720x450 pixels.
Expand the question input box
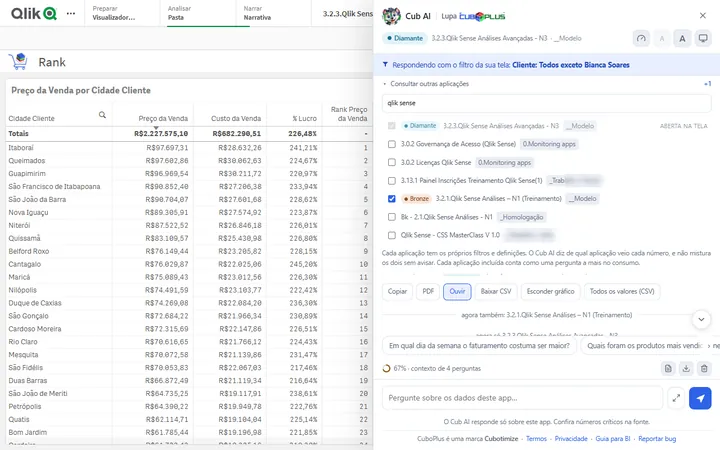click(676, 399)
